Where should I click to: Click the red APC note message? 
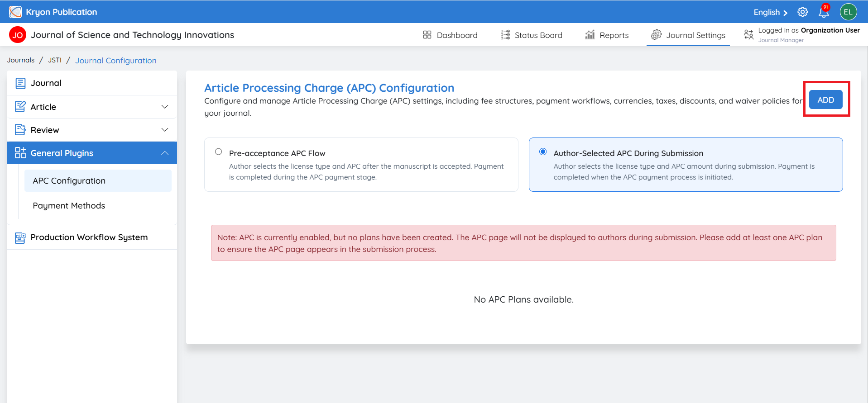[523, 243]
